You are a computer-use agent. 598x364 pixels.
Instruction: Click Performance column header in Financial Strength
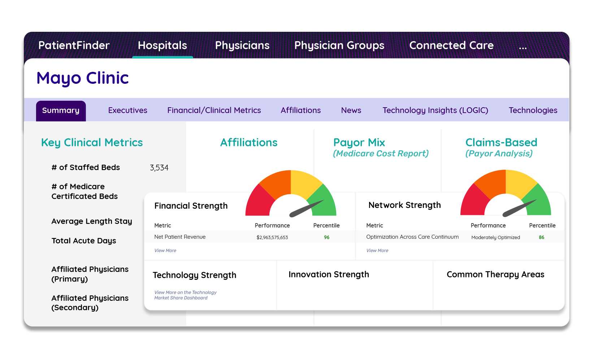pyautogui.click(x=272, y=226)
